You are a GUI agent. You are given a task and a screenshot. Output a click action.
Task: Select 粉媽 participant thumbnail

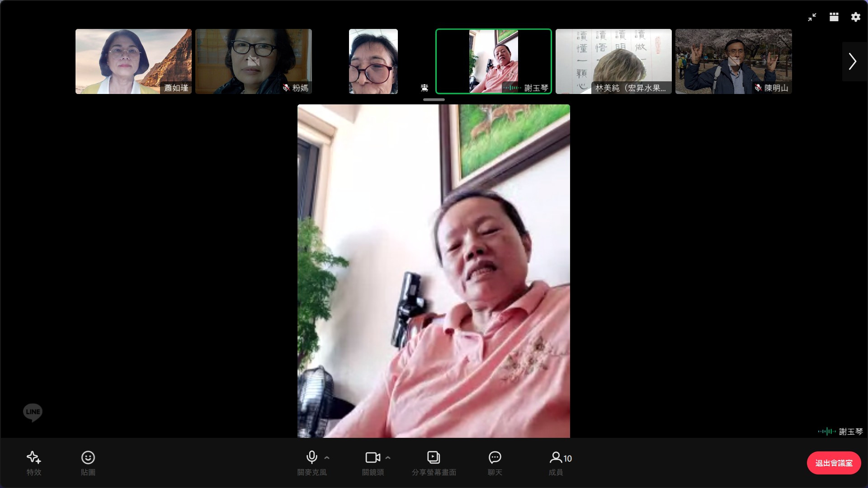tap(253, 61)
